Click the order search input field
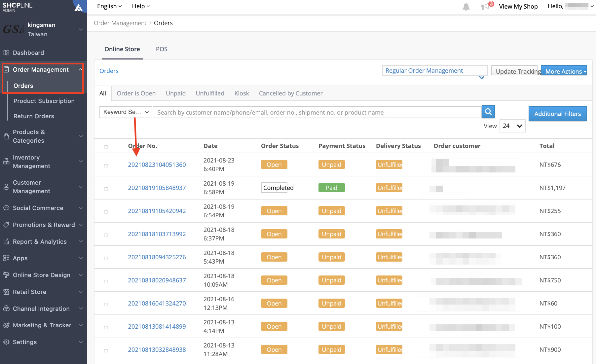 click(x=317, y=112)
